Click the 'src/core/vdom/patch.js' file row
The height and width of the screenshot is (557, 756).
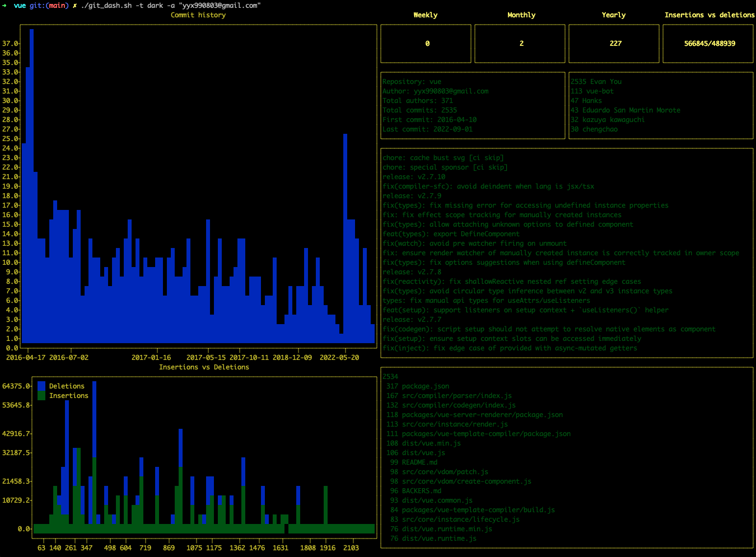[x=439, y=472]
